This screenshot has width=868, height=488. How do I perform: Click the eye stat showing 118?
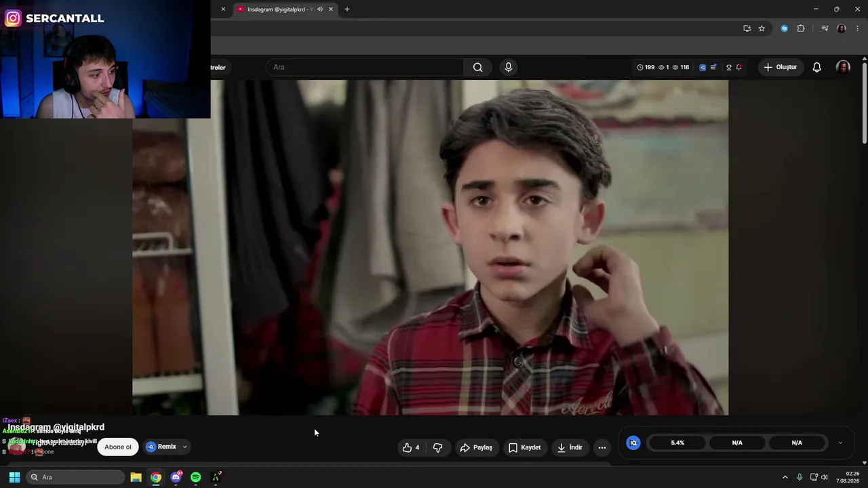(681, 67)
